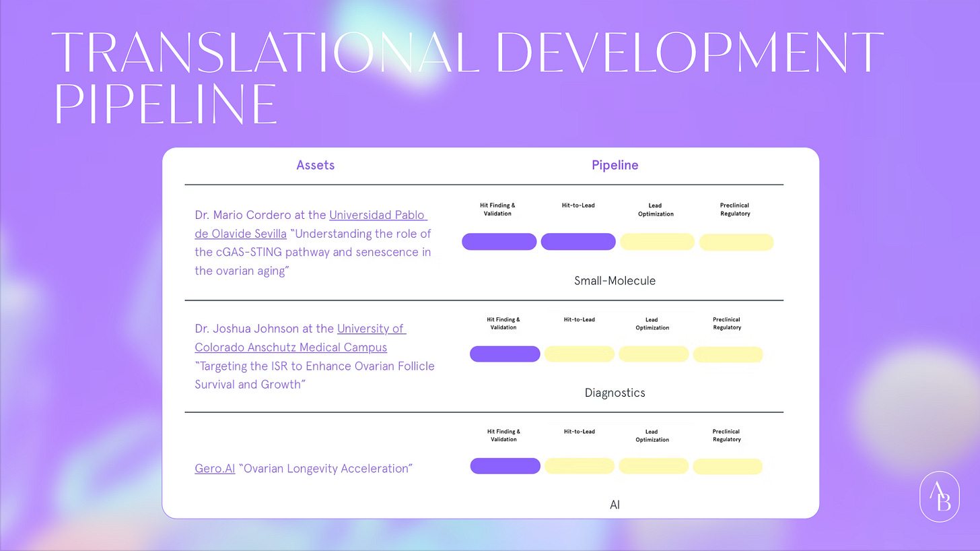
Task: Select Hit Finding & Validation bar in Cordero row
Action: click(x=499, y=241)
